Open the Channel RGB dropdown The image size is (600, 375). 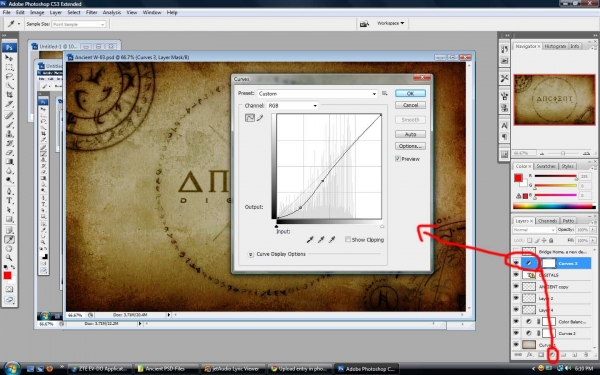pyautogui.click(x=293, y=106)
